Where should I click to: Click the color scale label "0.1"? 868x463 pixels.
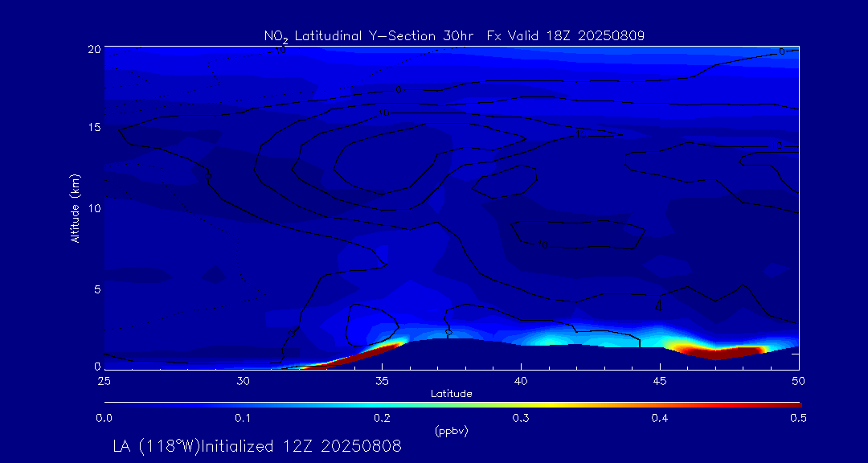click(243, 418)
